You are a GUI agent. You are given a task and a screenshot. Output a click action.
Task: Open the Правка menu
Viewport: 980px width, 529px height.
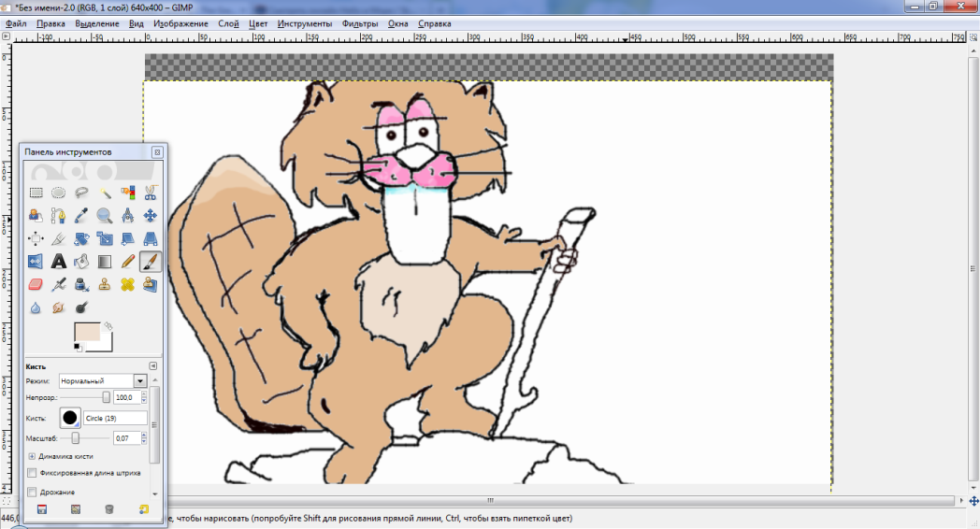tap(50, 23)
